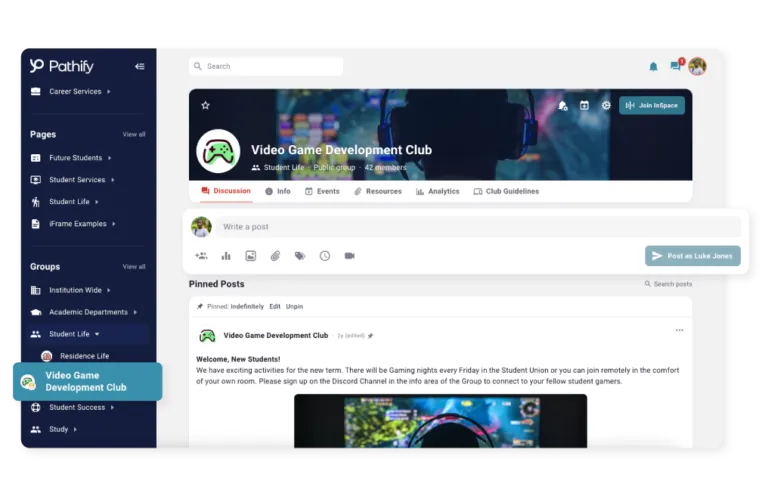Open the Analytics tab
Image resolution: width=768 pixels, height=499 pixels.
(x=437, y=191)
